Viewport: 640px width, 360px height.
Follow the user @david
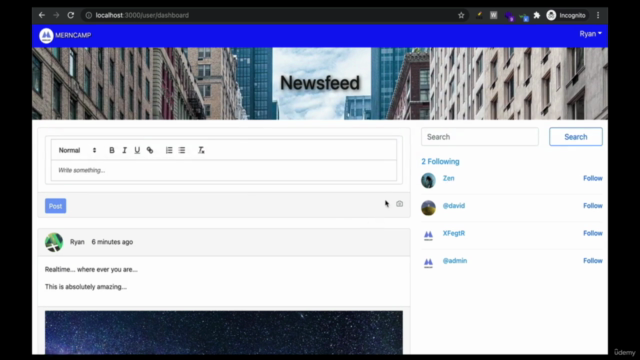point(593,206)
